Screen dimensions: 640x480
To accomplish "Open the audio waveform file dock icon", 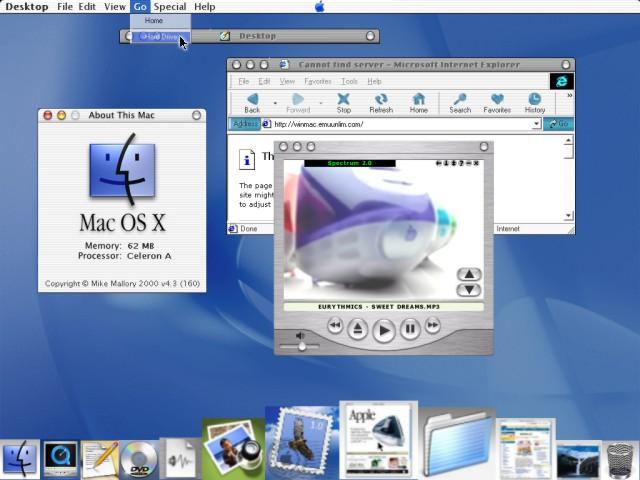I will [x=180, y=458].
